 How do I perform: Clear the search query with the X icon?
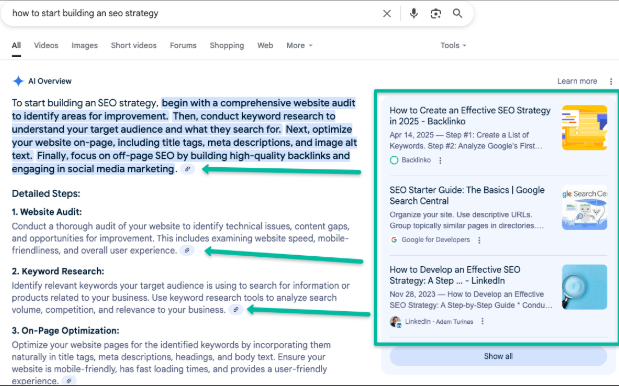click(387, 13)
